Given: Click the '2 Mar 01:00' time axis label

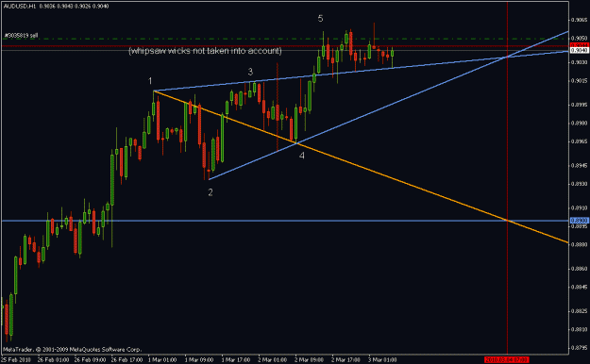Looking at the screenshot, I should (273, 360).
